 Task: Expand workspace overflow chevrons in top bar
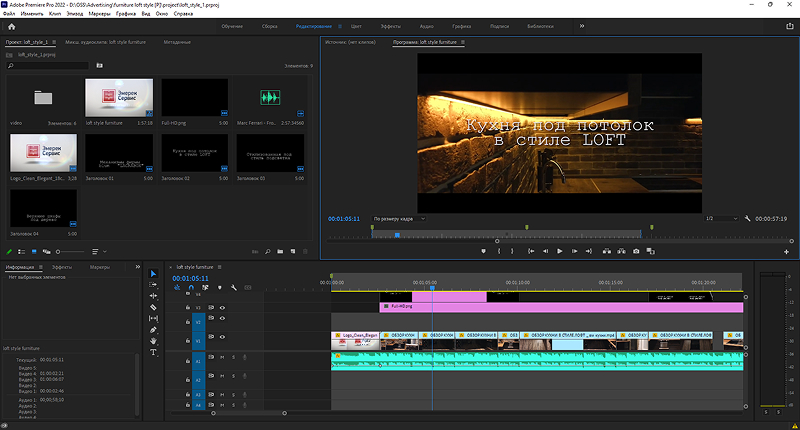pyautogui.click(x=582, y=26)
